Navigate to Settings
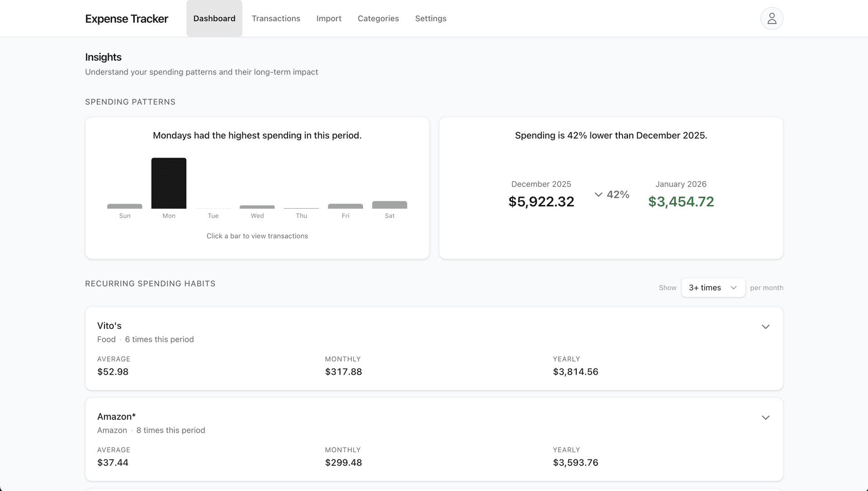 430,18
